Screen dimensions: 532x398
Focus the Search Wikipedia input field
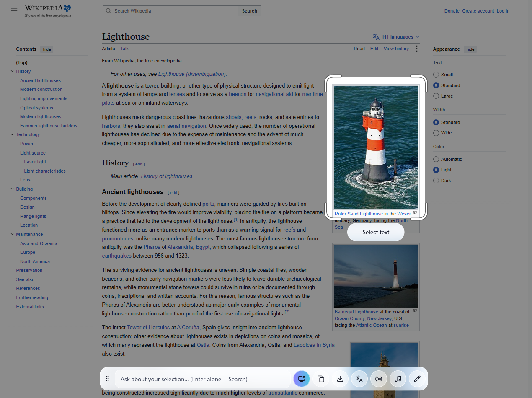(170, 11)
